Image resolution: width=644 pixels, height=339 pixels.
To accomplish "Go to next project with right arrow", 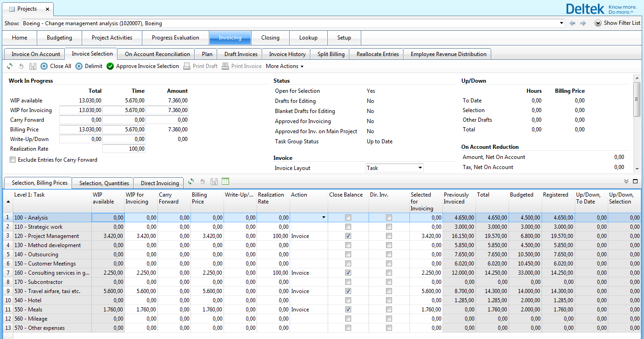I will (583, 23).
